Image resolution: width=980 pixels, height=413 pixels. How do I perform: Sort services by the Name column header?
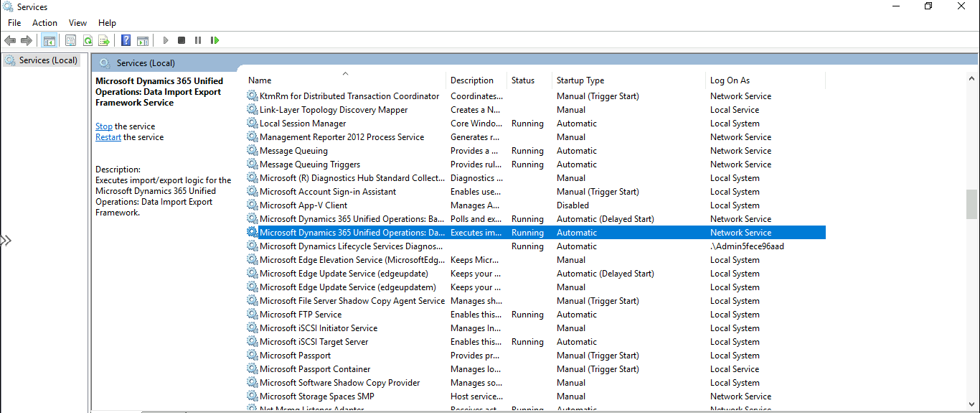[345, 80]
